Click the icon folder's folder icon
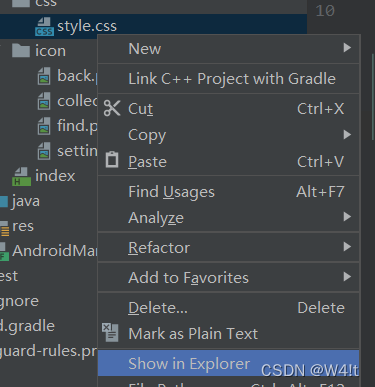The height and width of the screenshot is (387, 375). 21,50
